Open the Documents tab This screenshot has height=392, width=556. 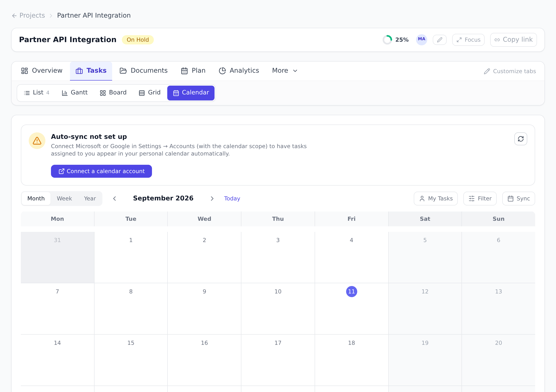[x=144, y=71]
